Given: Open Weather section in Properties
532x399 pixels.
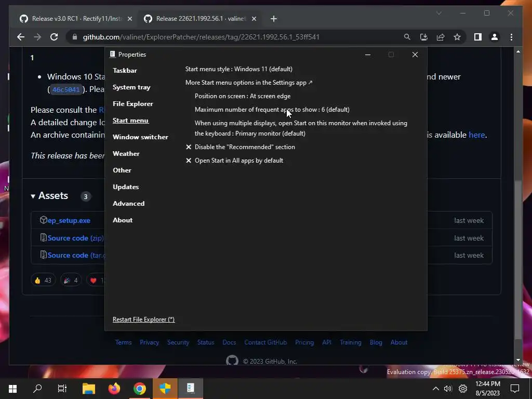Looking at the screenshot, I should click(x=126, y=154).
